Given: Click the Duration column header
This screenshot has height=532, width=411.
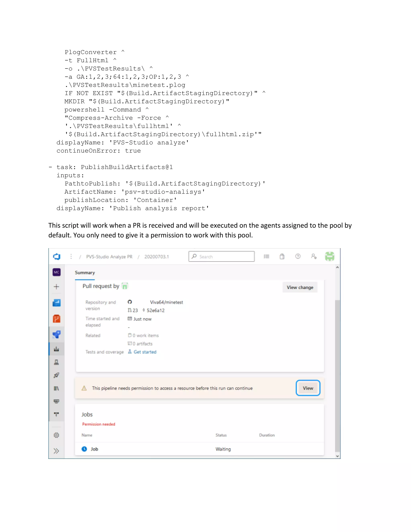Looking at the screenshot, I should point(267,435).
